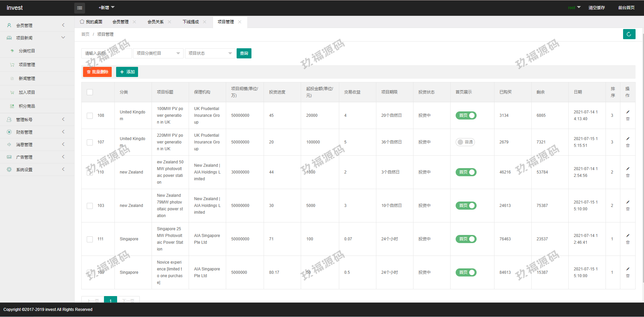Check the checkbox for row 108
644x317 pixels.
tap(90, 116)
